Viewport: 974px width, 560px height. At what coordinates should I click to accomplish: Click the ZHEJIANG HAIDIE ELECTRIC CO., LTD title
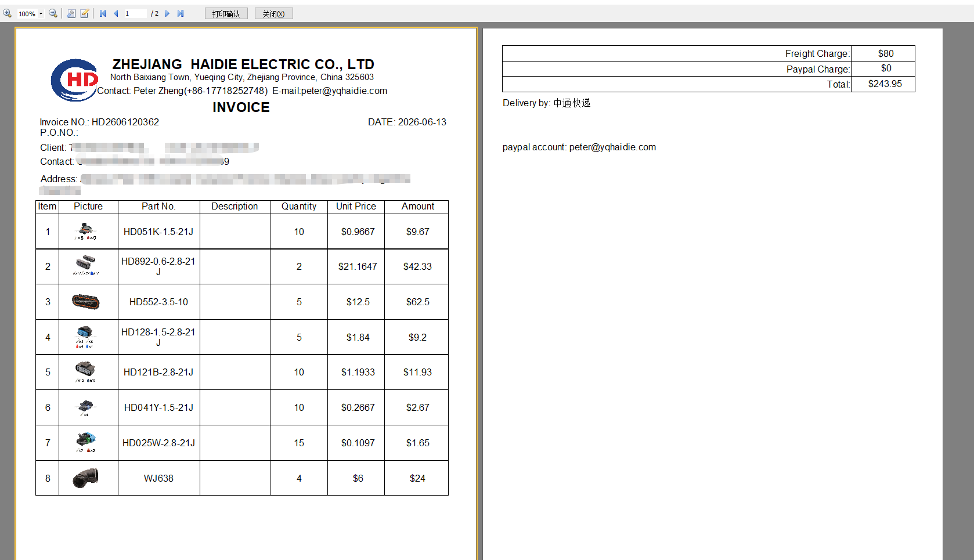click(243, 64)
